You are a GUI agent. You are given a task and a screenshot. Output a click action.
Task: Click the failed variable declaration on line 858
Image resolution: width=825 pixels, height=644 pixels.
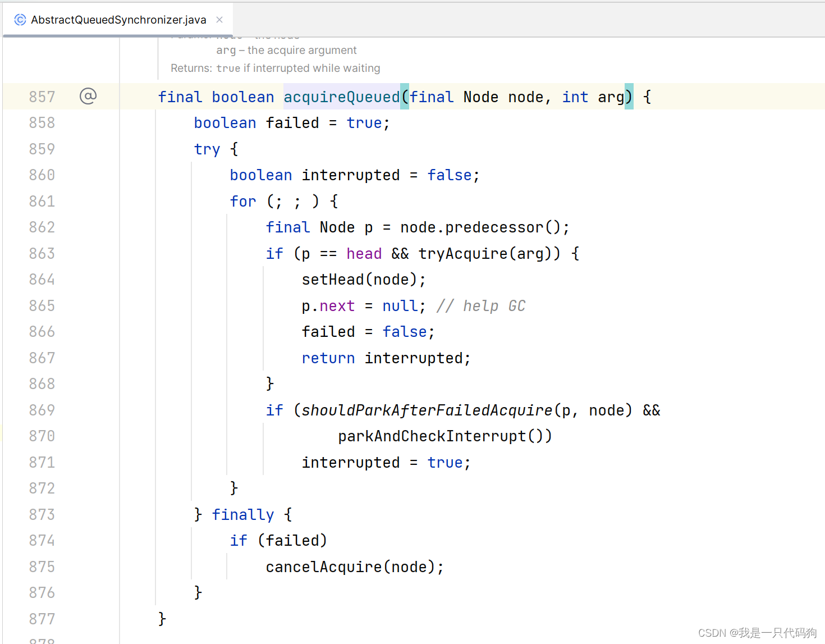pos(292,122)
